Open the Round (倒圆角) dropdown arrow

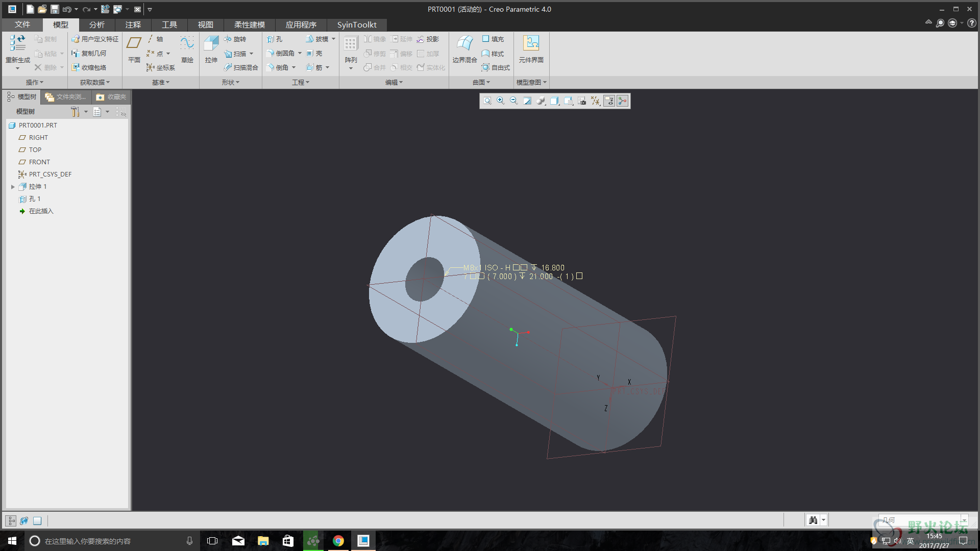[300, 53]
